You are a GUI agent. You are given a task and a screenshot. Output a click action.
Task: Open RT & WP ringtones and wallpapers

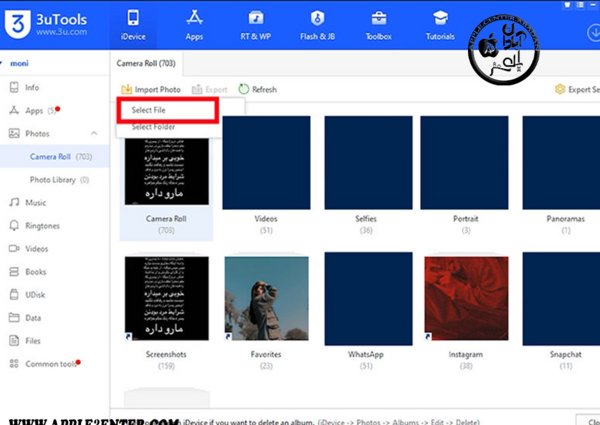tap(256, 26)
